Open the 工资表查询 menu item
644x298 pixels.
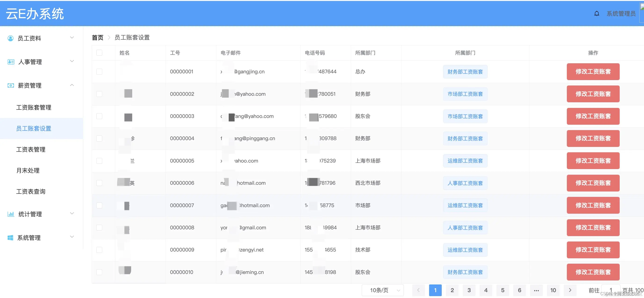point(31,192)
